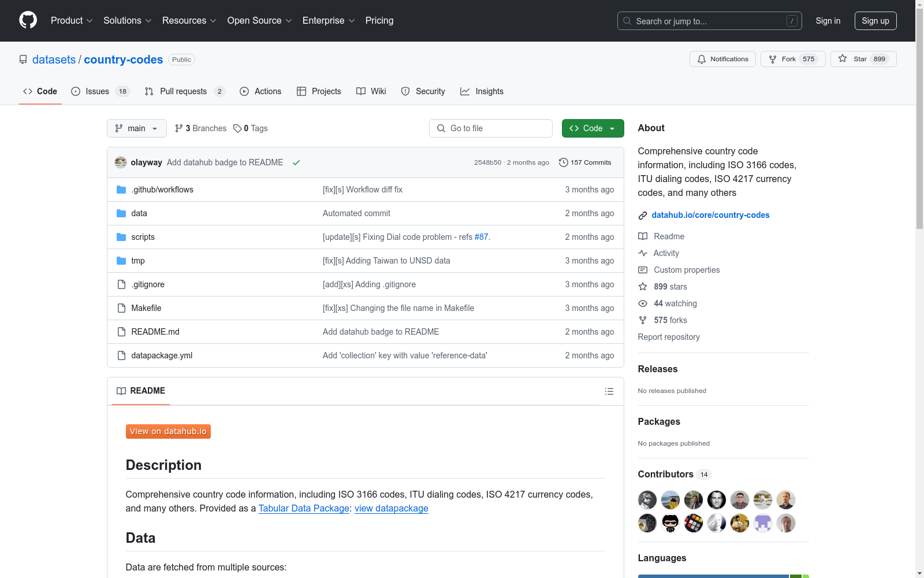Click the View on datahub.io badge
This screenshot has width=924, height=578.
click(x=168, y=432)
